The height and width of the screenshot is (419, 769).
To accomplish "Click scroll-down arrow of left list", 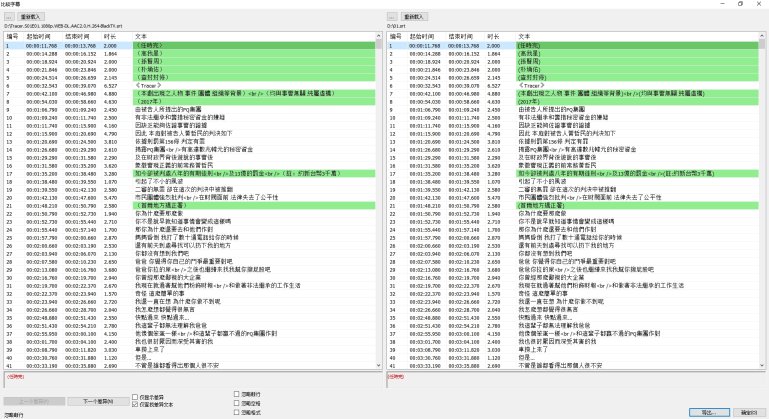I will point(379,366).
